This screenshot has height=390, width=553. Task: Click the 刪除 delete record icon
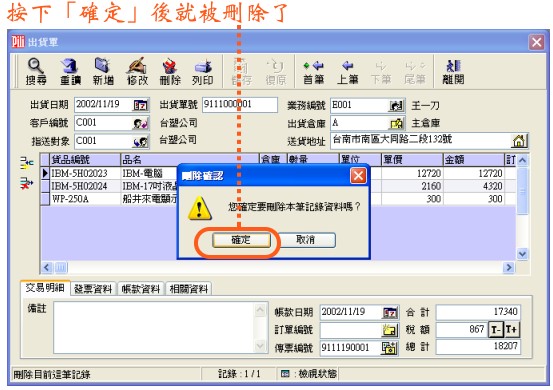[170, 72]
